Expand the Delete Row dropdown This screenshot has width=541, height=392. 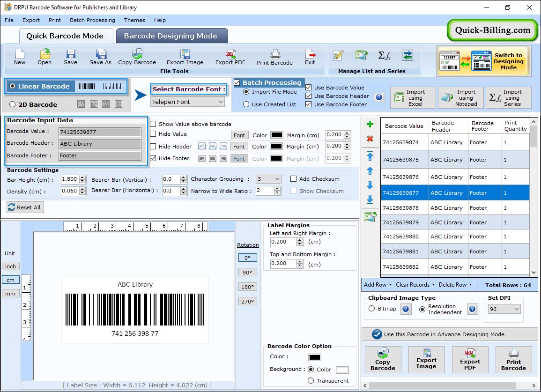(x=455, y=285)
